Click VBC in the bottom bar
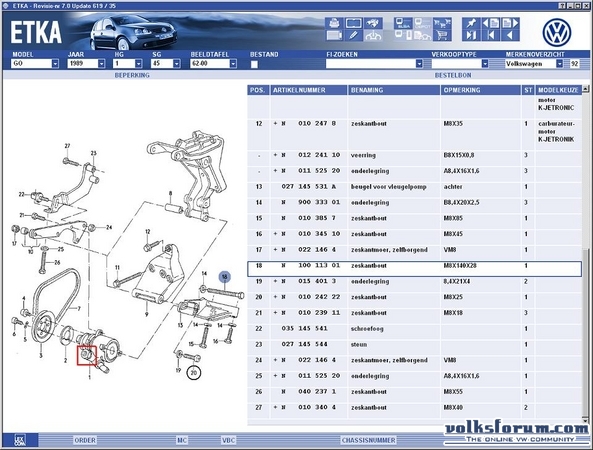 point(228,440)
